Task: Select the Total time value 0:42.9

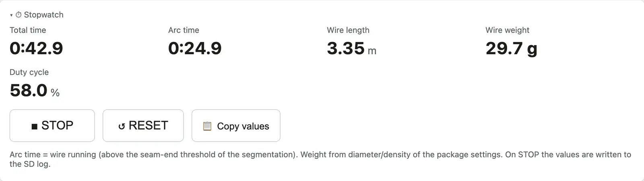Action: coord(36,48)
